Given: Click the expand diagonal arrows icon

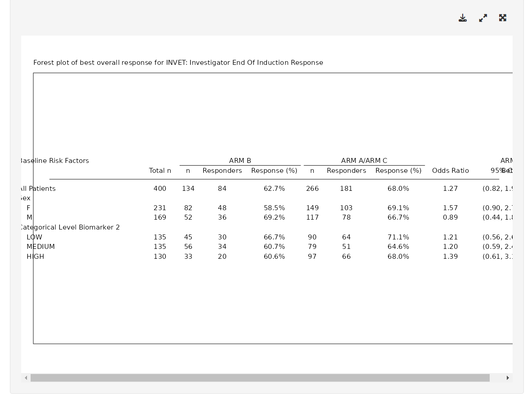Looking at the screenshot, I should (483, 18).
